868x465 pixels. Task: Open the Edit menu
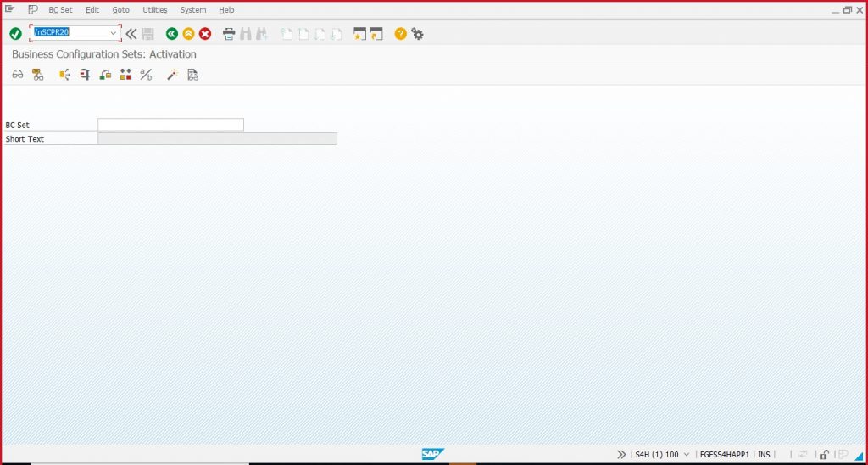point(92,10)
